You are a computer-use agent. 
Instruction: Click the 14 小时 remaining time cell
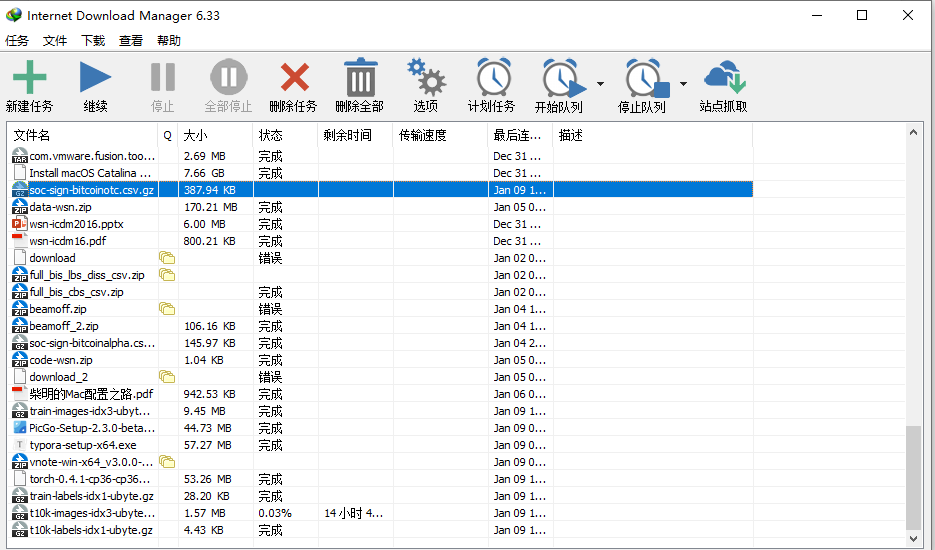pos(353,513)
